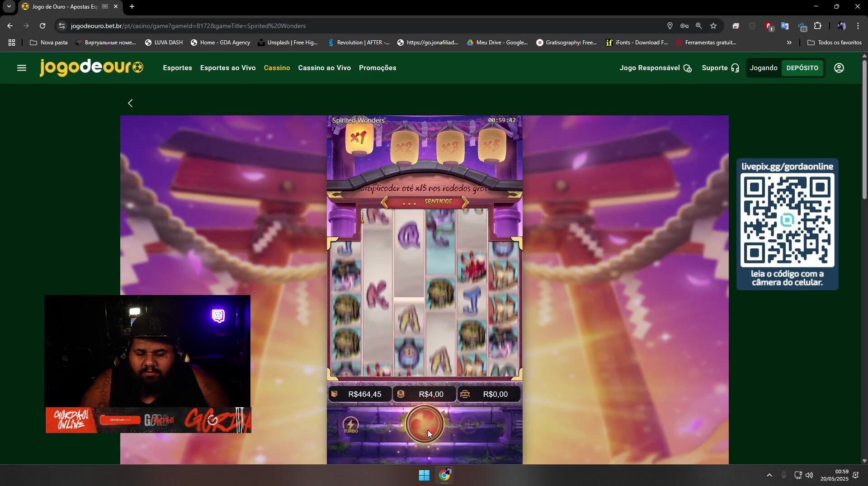The height and width of the screenshot is (486, 868).
Task: Open iFonts bookmark
Action: [637, 43]
